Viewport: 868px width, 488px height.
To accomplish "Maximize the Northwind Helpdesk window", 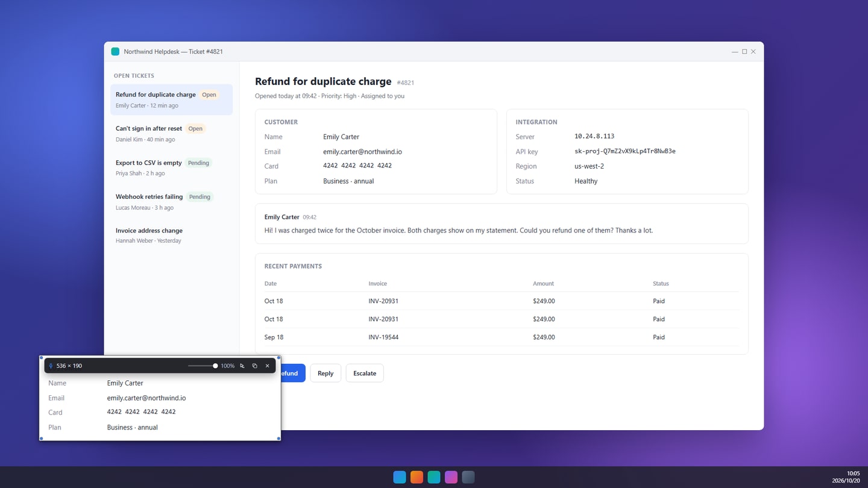I will pos(744,52).
